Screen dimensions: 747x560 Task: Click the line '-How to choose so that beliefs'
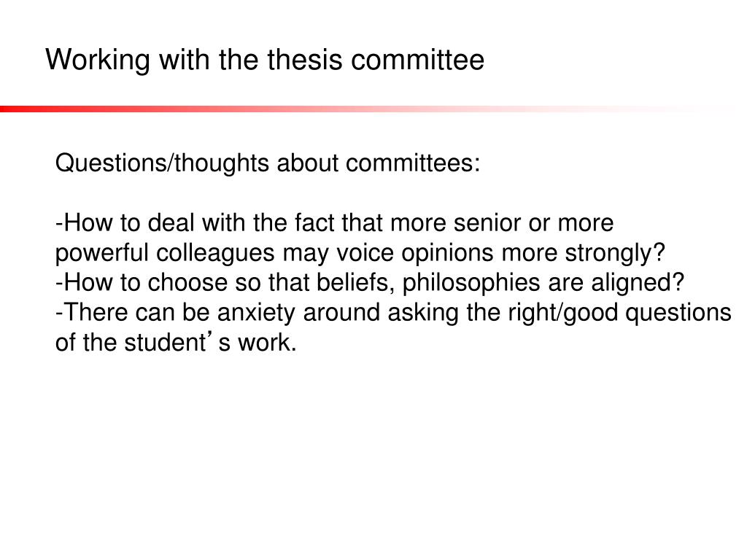point(370,283)
